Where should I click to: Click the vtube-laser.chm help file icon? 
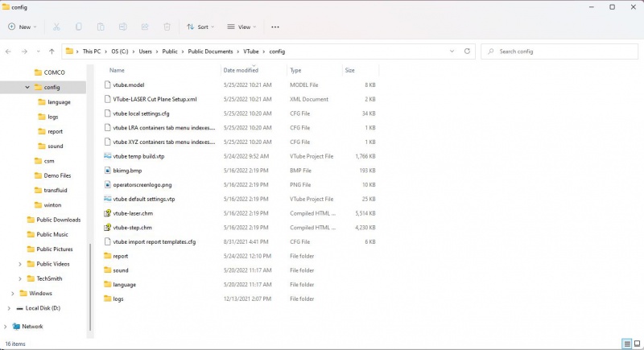108,213
